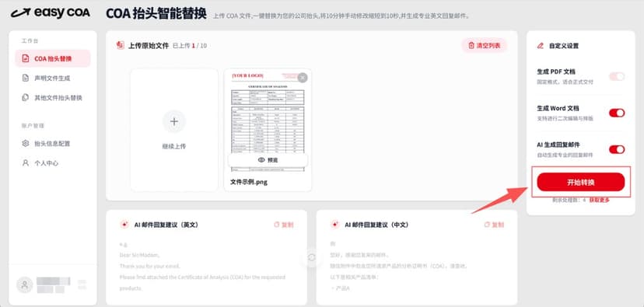
Task: Click the AI sparkle icon of 英文 panel
Action: click(x=124, y=225)
